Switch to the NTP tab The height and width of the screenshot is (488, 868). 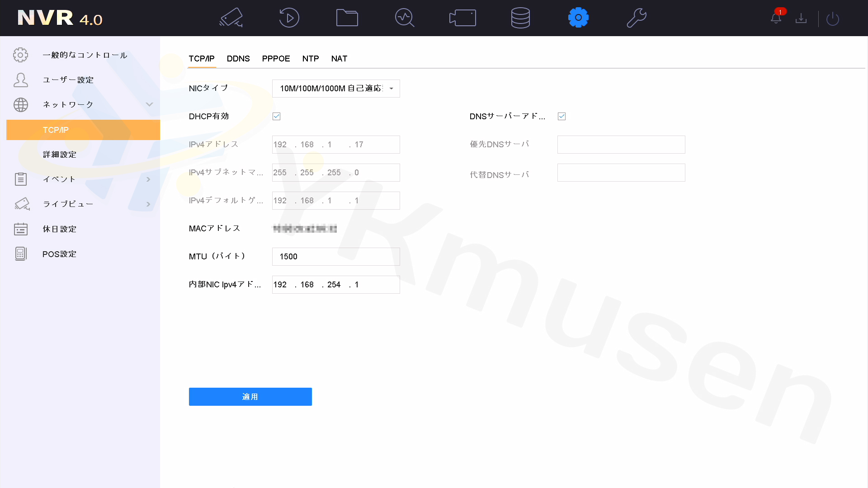(311, 59)
